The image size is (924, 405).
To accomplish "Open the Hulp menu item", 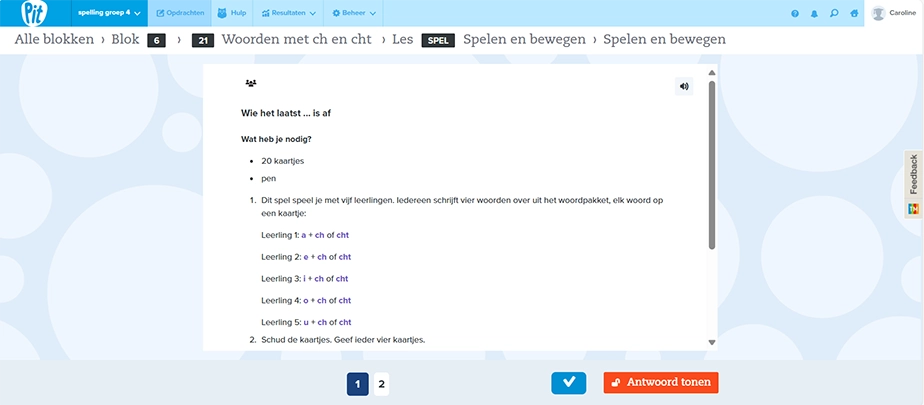I will [232, 13].
